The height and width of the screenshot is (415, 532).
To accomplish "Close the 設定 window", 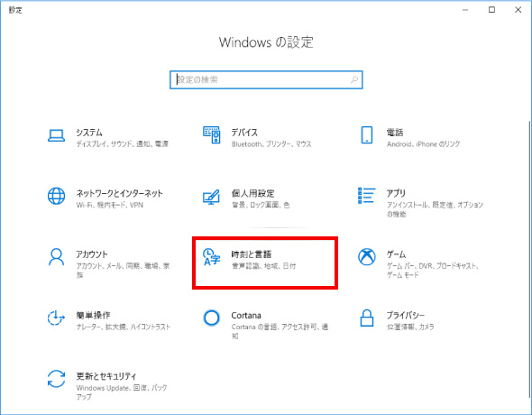I will 518,10.
